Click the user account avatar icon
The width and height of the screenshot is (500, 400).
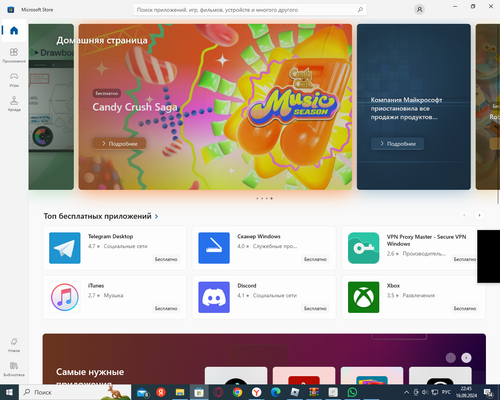click(x=419, y=10)
